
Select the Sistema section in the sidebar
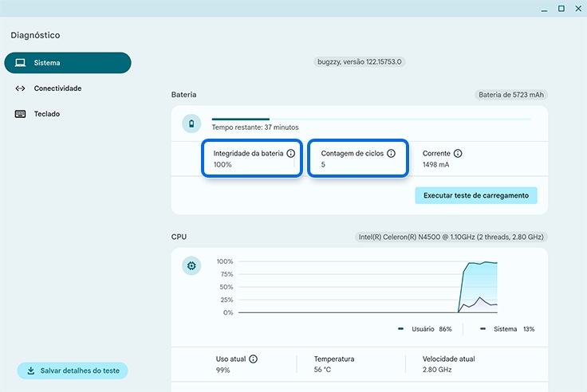(x=67, y=63)
